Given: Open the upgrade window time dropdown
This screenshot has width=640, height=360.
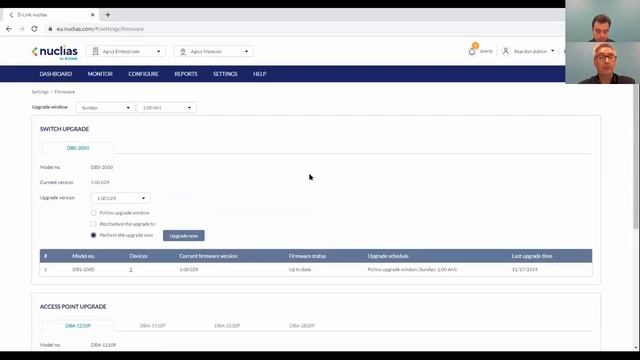Looking at the screenshot, I should tap(167, 108).
